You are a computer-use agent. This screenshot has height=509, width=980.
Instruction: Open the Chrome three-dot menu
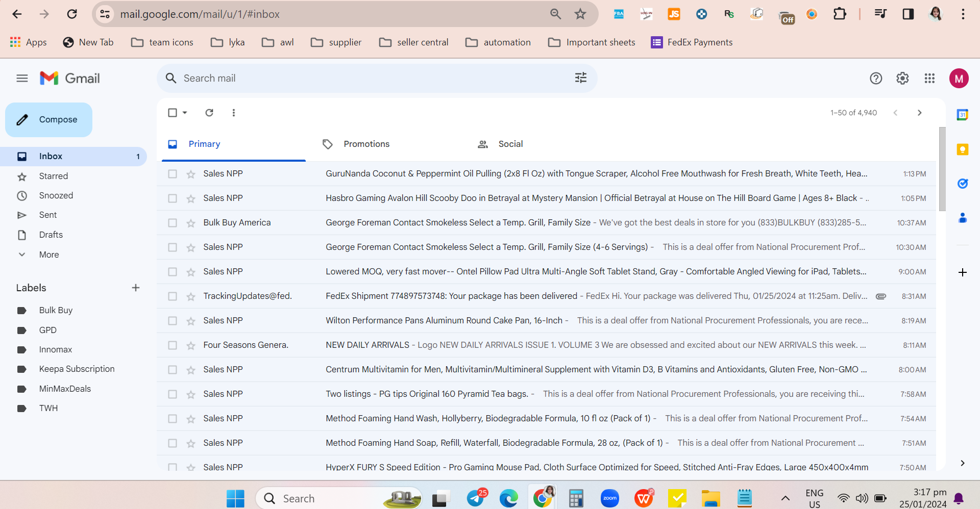pos(963,14)
